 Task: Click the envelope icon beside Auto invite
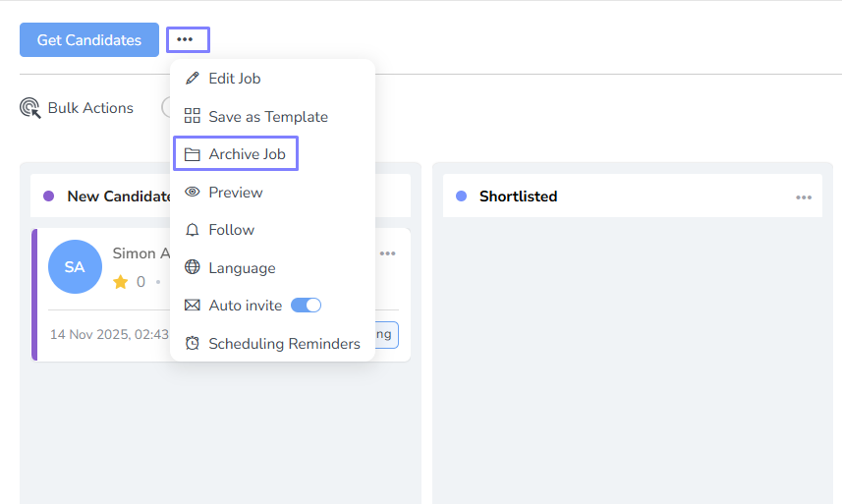click(x=193, y=306)
